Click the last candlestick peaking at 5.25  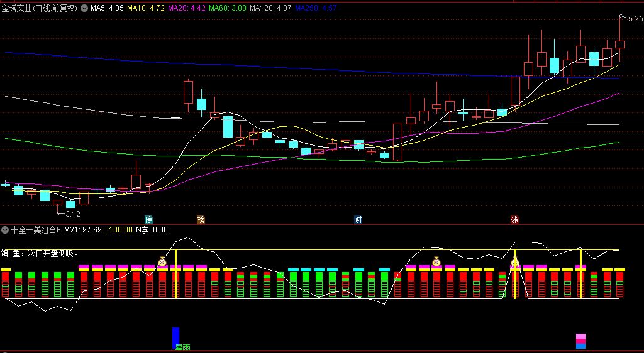point(619,44)
